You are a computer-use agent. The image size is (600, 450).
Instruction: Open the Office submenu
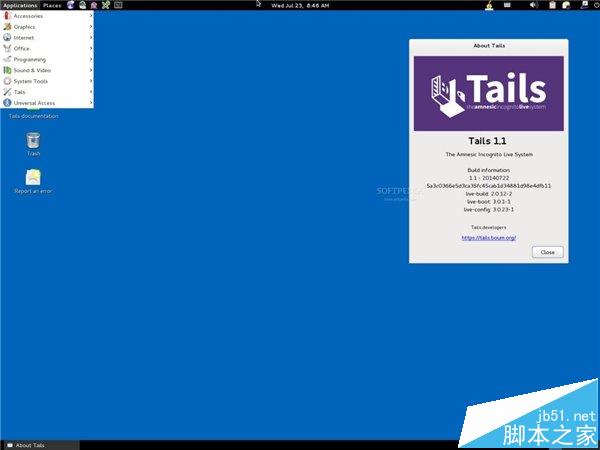(x=47, y=49)
